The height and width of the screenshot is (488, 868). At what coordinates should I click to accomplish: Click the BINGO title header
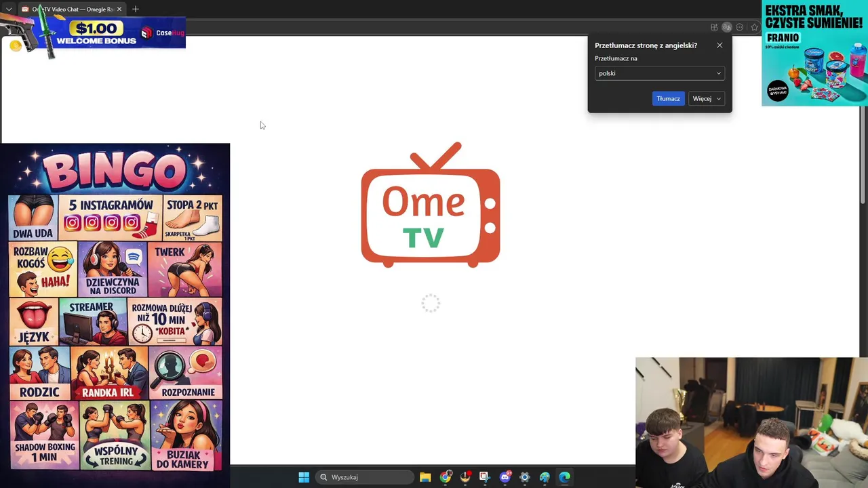(115, 171)
